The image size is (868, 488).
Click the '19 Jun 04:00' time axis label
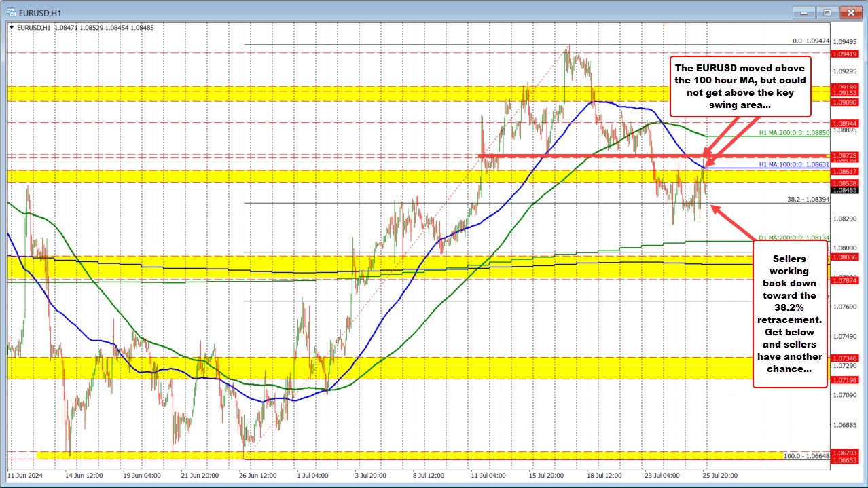tap(142, 476)
